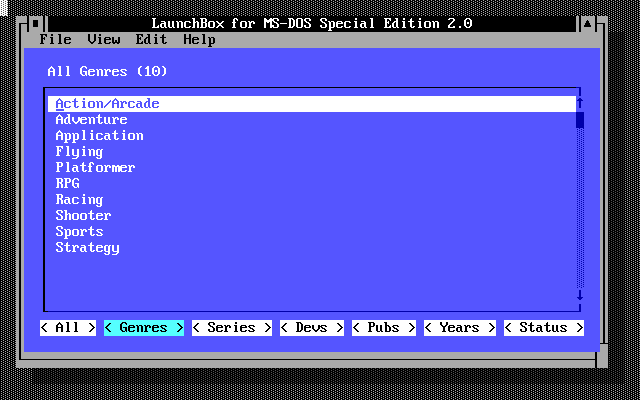Click the < Devs > button
The image size is (640, 400).
tap(312, 328)
